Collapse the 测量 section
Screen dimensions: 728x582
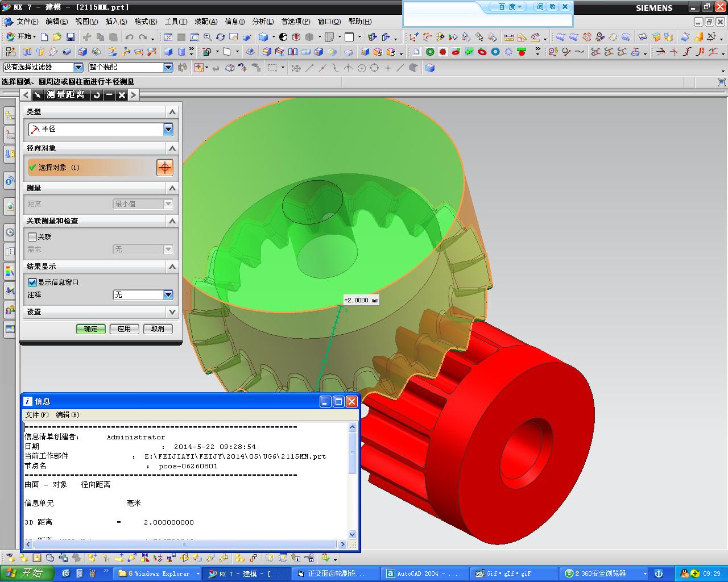(x=172, y=188)
